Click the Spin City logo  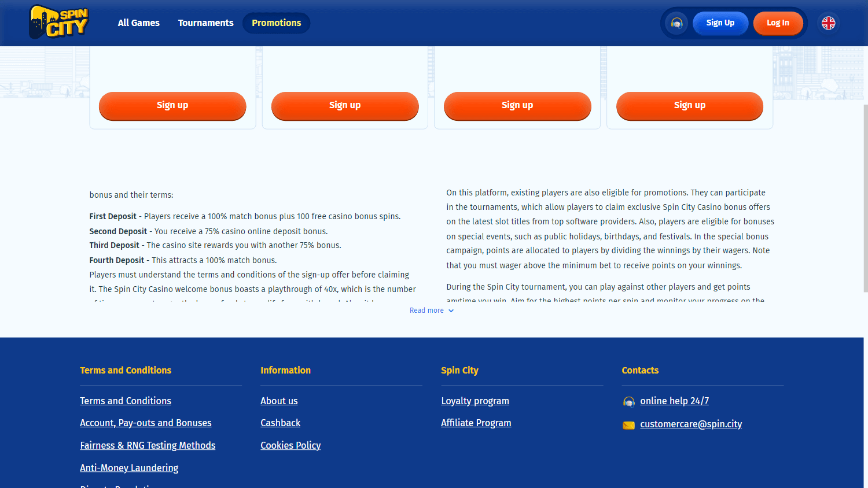click(x=59, y=23)
